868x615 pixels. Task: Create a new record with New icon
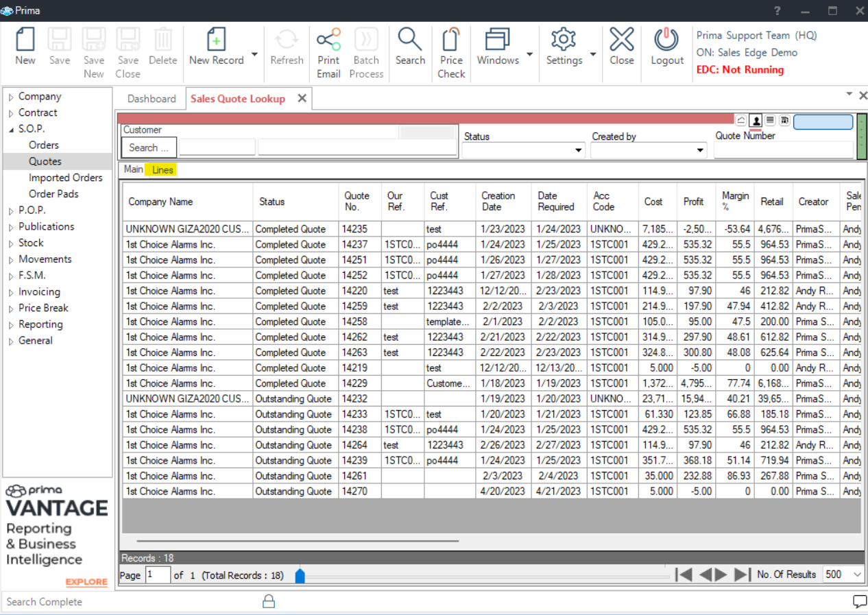[25, 40]
